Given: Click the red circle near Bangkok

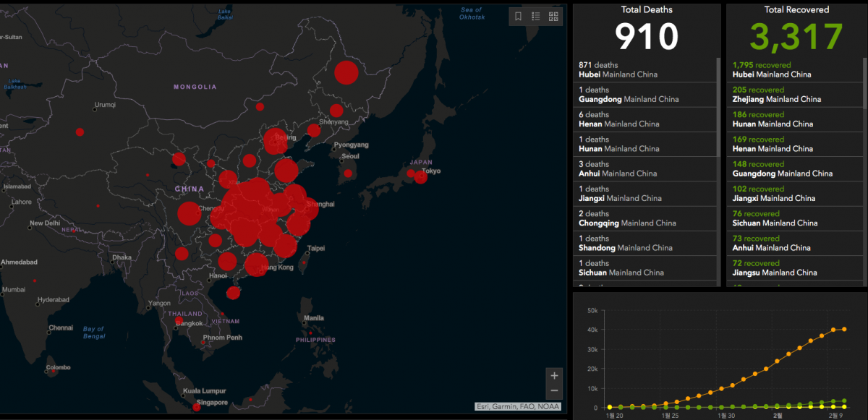Looking at the screenshot, I should (179, 320).
